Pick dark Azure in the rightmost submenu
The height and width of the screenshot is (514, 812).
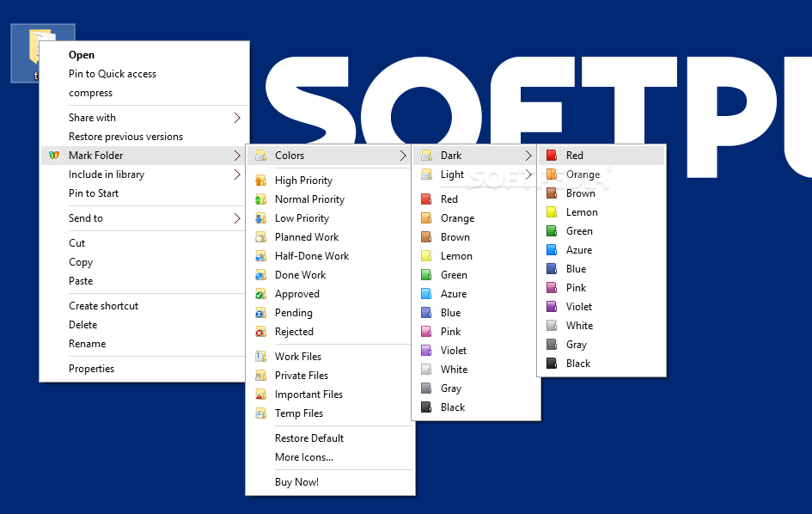552,250
